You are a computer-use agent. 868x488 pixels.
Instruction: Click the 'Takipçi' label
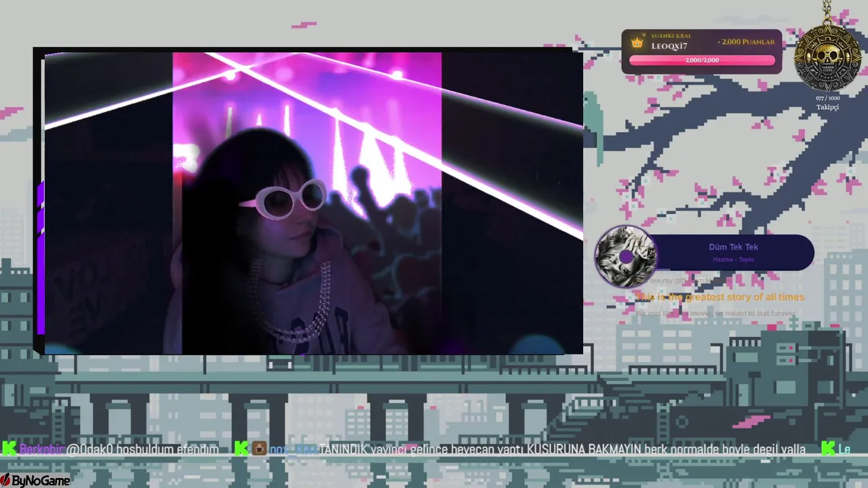coord(827,107)
